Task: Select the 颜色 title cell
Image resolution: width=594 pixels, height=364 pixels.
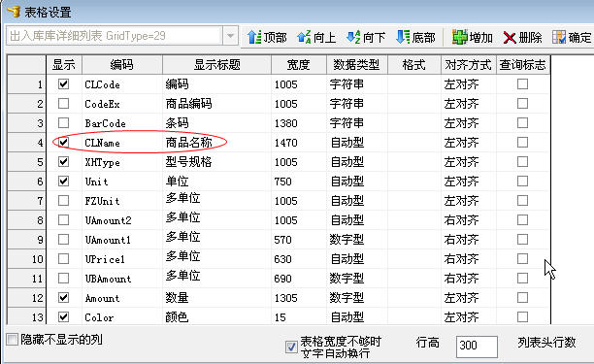Action: (217, 316)
